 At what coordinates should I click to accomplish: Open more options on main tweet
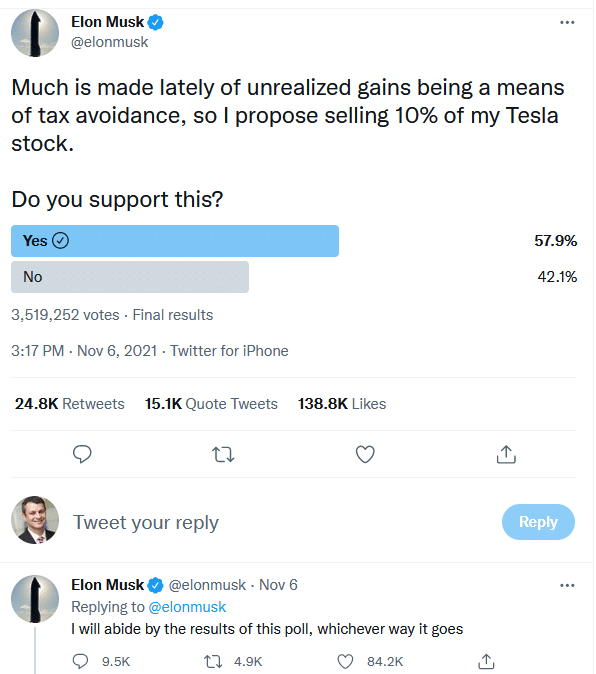coord(567,22)
